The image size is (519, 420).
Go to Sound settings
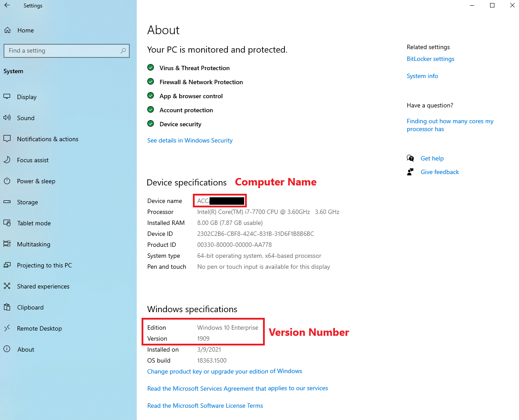[x=26, y=118]
